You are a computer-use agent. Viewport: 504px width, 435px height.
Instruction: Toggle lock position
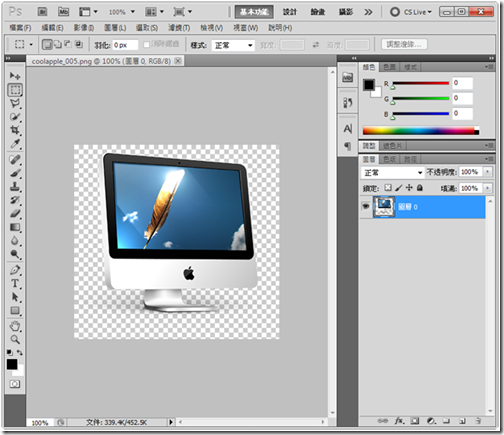(409, 188)
